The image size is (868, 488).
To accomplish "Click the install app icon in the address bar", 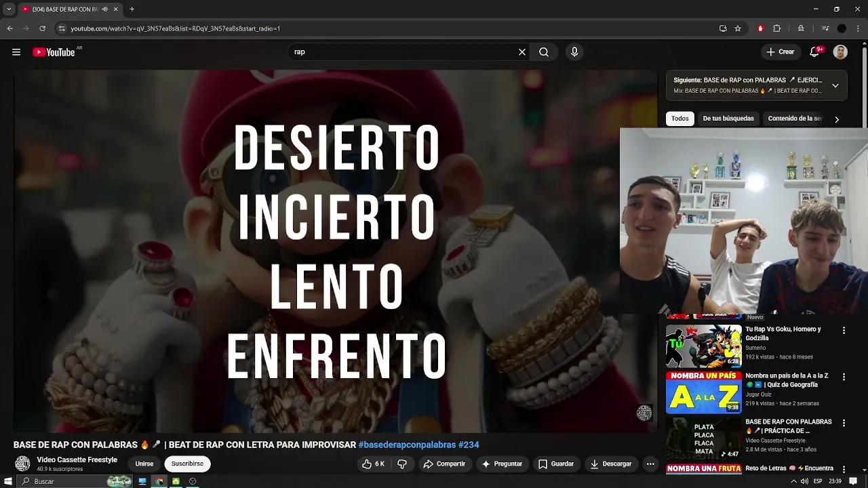I will point(723,28).
